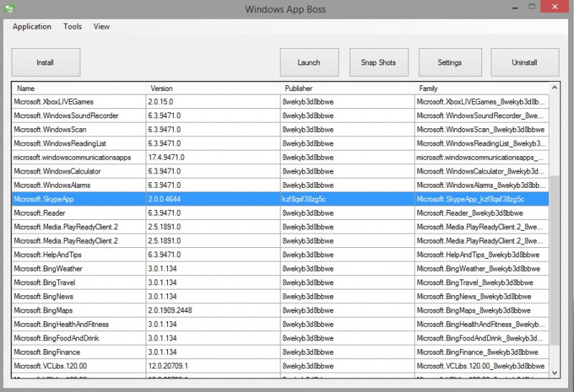Viewport: 574px width, 392px height.
Task: Open the View menu
Action: coord(101,27)
